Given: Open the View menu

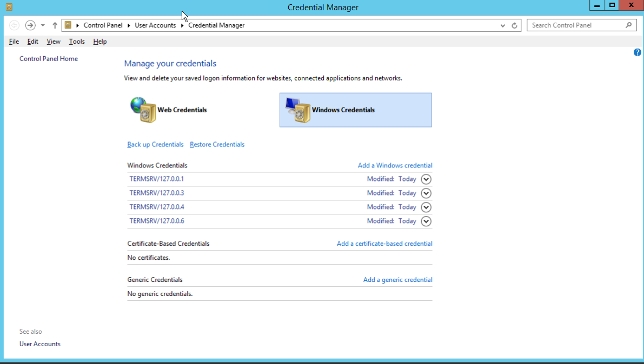Looking at the screenshot, I should [x=54, y=42].
